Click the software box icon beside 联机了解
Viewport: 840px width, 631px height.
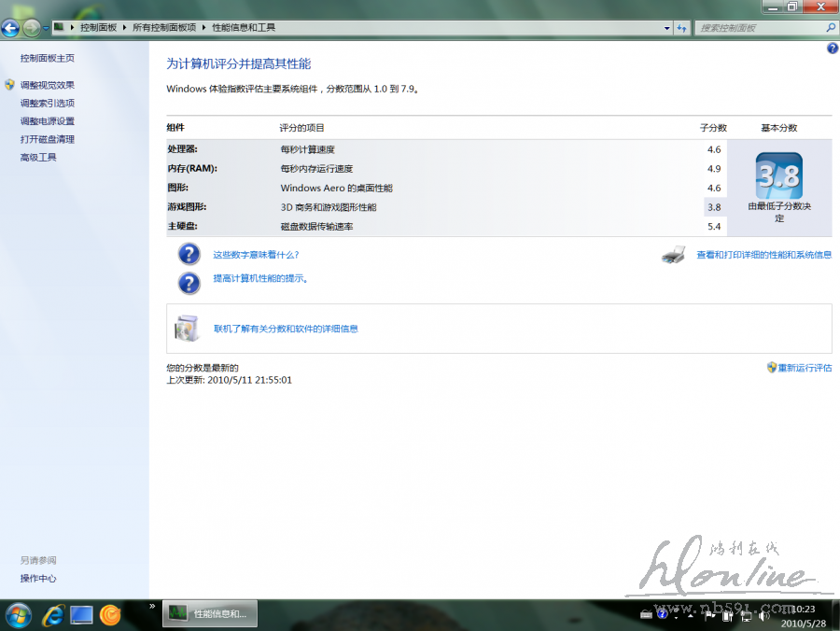pyautogui.click(x=187, y=328)
